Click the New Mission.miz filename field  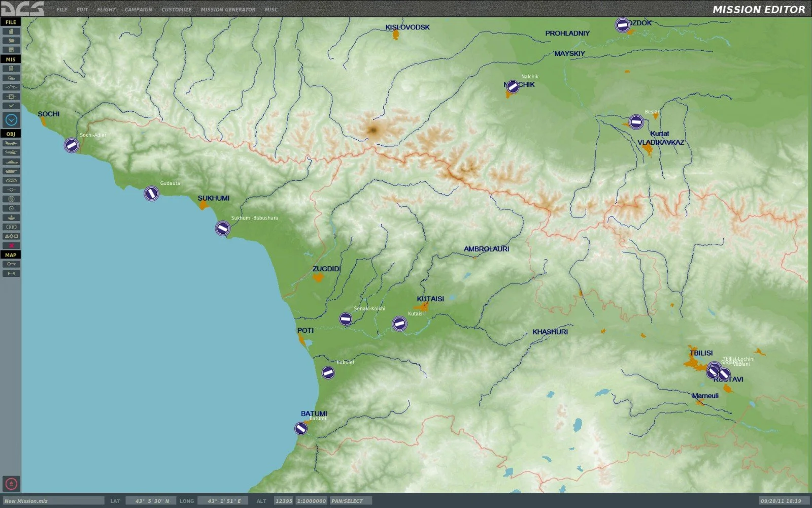[x=53, y=501]
